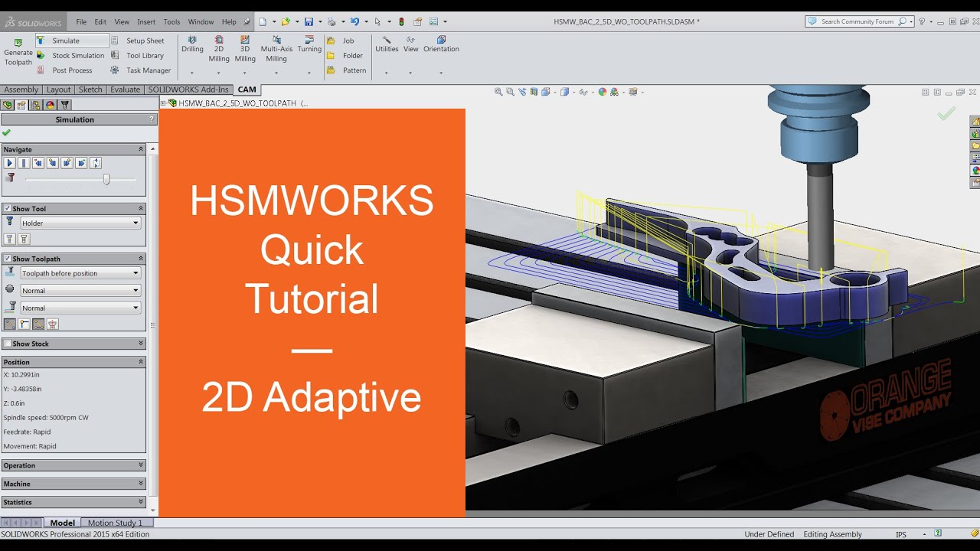The height and width of the screenshot is (551, 980).
Task: Collapse the Position section
Action: (x=141, y=362)
